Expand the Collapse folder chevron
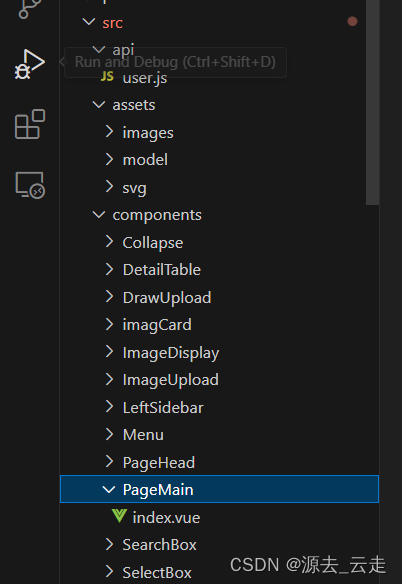Screen dimensions: 402x584 (x=109, y=241)
